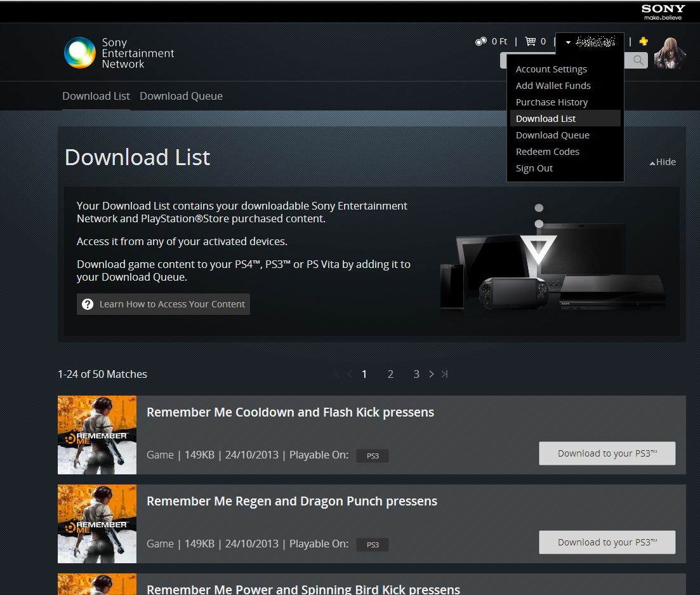Screen dimensions: 700x595
Task: Open Account Settings from the menu
Action: pos(551,69)
